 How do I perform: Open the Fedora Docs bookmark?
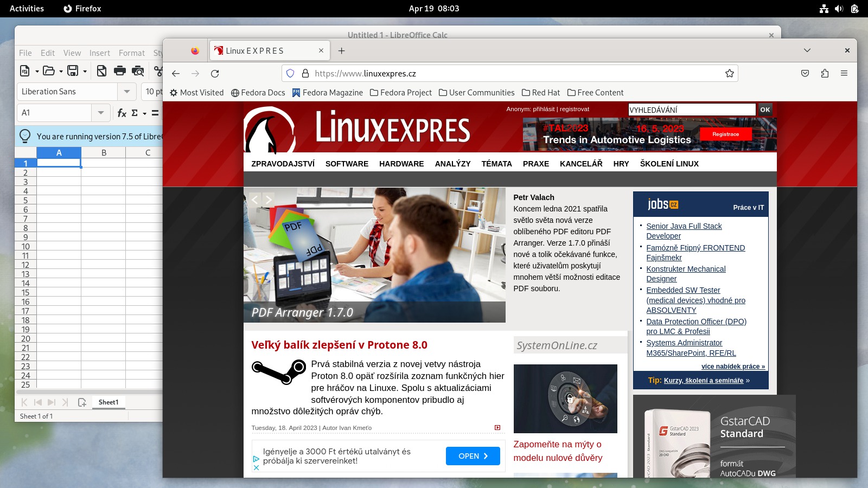point(258,93)
